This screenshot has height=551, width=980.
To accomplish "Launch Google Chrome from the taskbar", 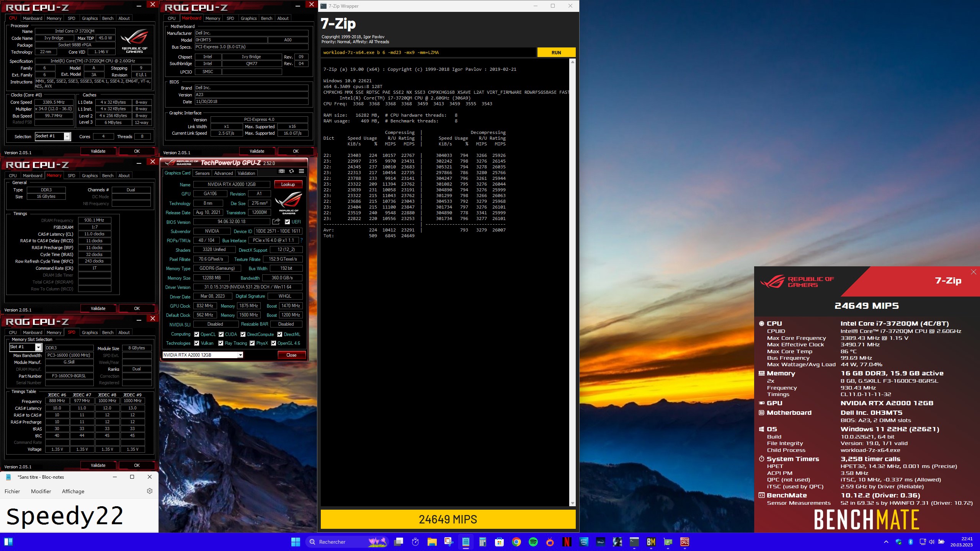I will [516, 542].
